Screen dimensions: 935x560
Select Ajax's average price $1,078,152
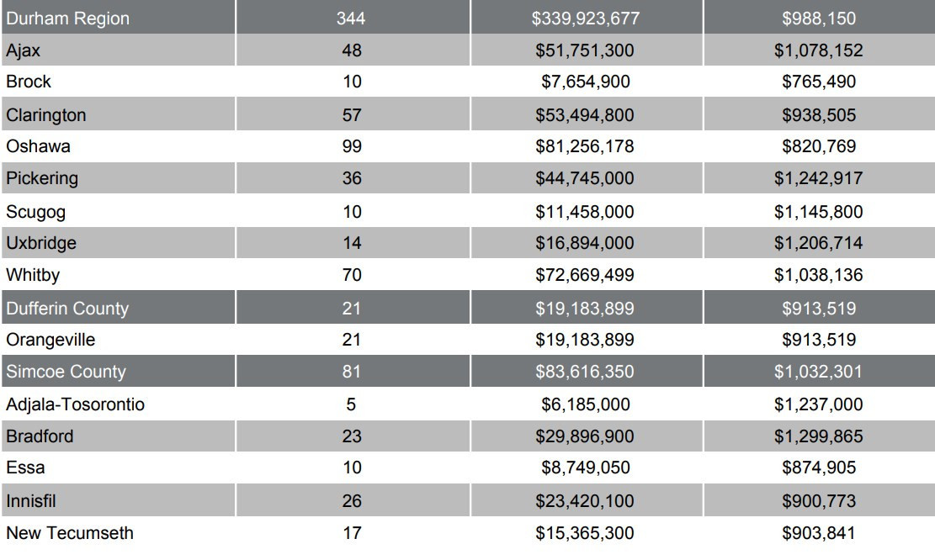tap(818, 50)
